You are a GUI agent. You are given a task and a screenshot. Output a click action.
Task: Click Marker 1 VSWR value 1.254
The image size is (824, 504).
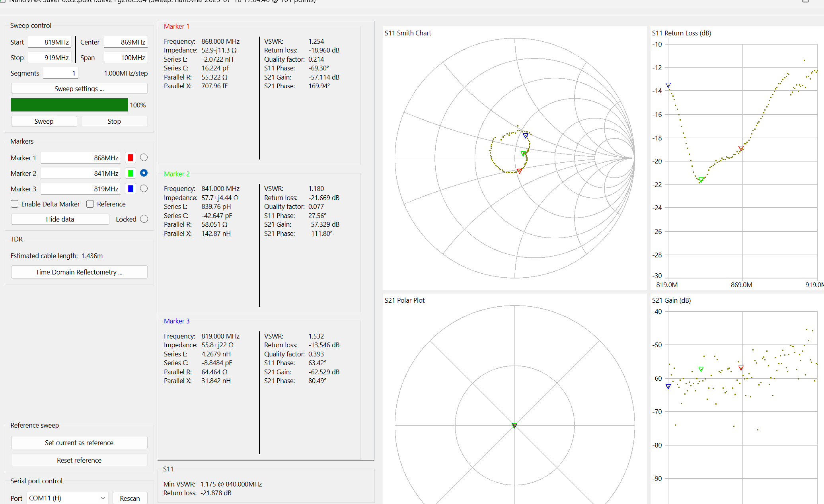click(316, 41)
